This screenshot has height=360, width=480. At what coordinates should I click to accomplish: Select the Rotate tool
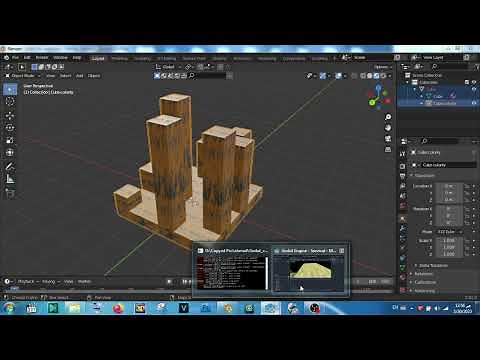click(x=10, y=128)
